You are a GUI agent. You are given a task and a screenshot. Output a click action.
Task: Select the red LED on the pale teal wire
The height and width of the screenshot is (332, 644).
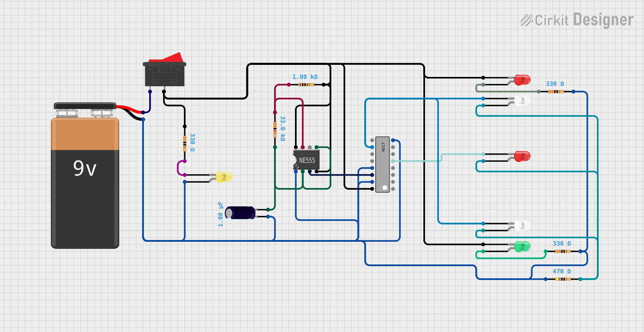522,156
